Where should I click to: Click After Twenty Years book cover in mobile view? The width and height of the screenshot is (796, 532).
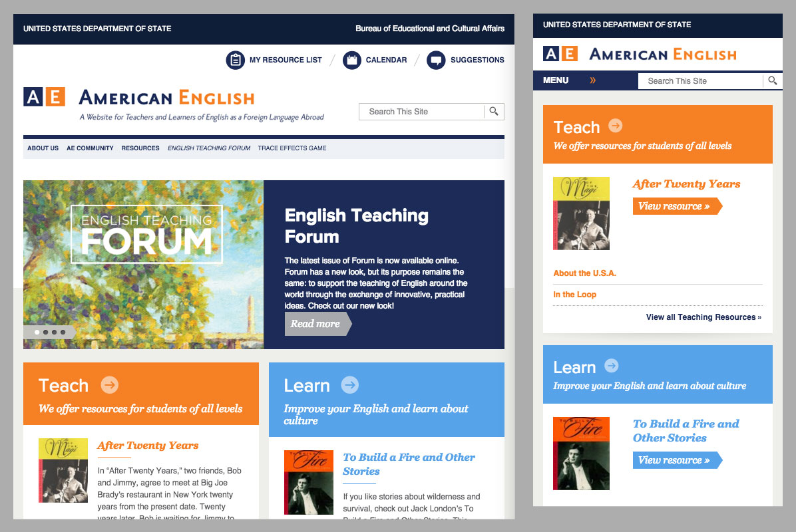point(581,213)
